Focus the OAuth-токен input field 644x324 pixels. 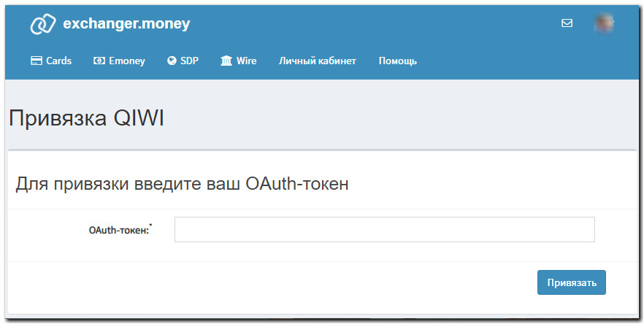click(384, 230)
